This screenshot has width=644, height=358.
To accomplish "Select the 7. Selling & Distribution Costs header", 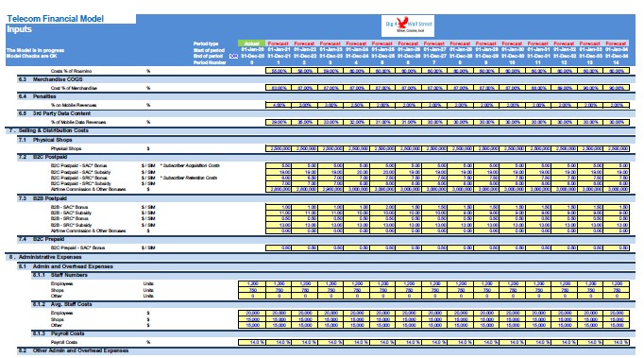I will 320,130.
